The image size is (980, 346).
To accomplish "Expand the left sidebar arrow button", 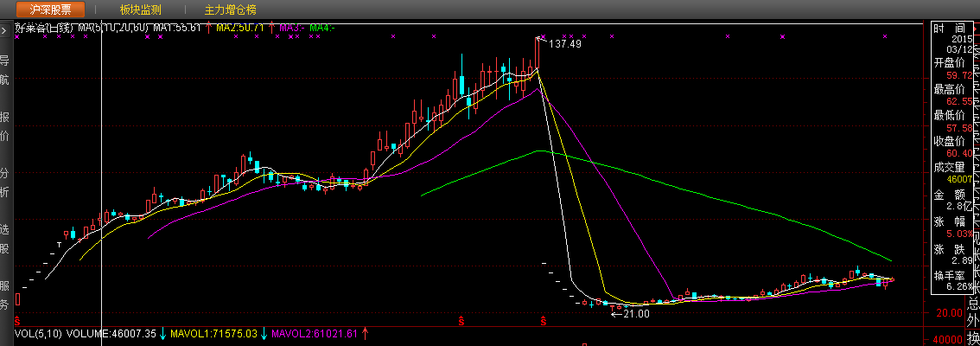I will (5, 29).
